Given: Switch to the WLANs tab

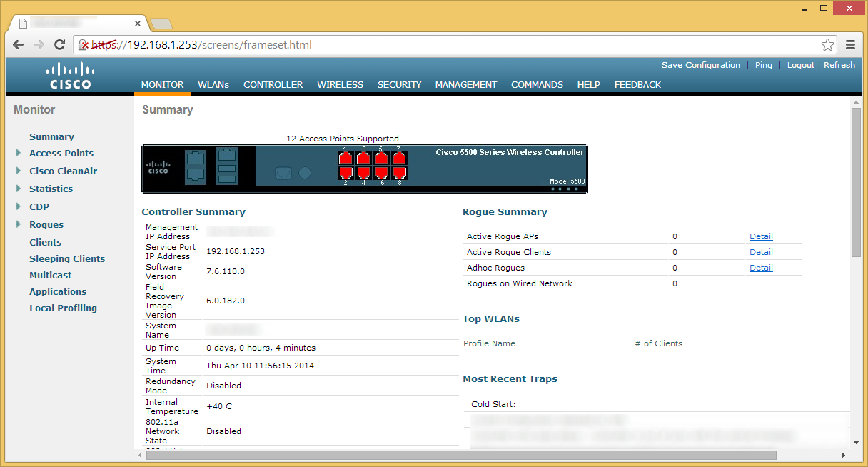Looking at the screenshot, I should point(213,84).
